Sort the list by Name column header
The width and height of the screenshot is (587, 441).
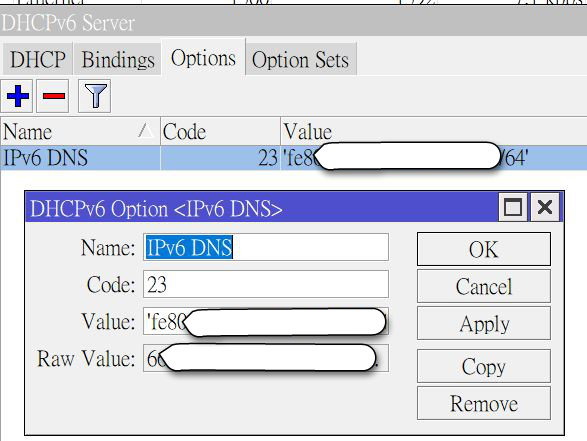[x=80, y=131]
